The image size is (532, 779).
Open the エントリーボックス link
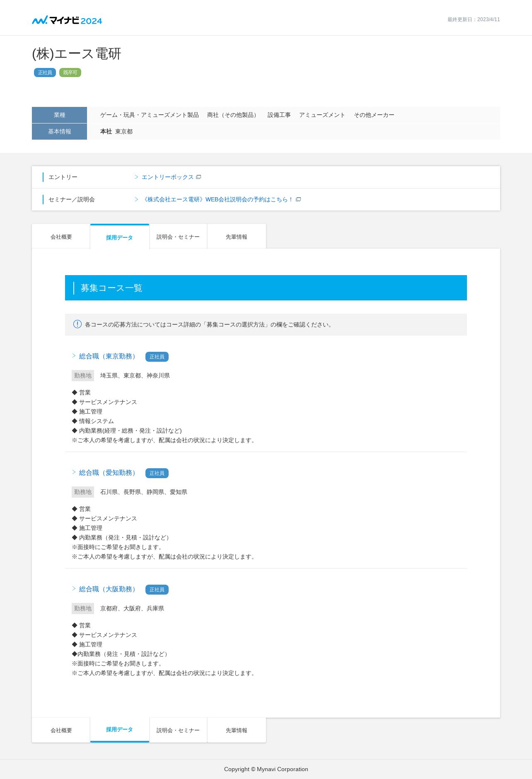(167, 177)
